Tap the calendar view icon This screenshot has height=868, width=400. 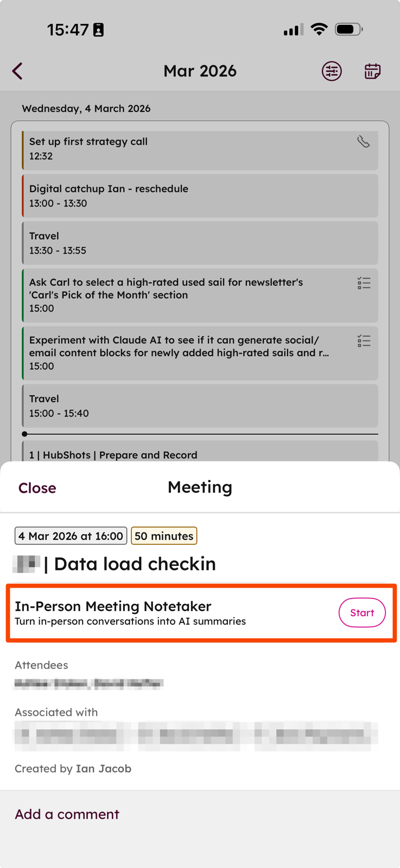[372, 71]
